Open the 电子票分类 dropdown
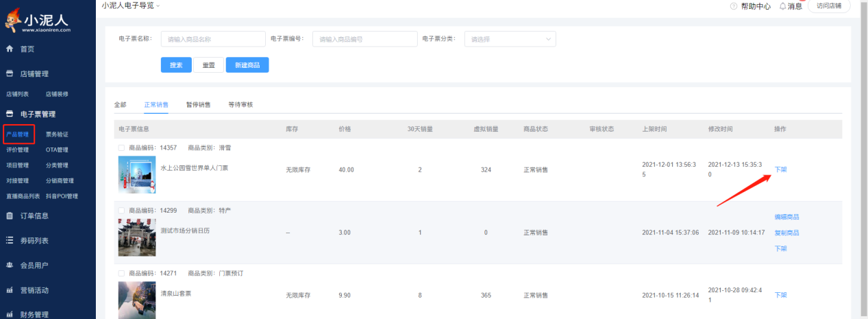This screenshot has height=319, width=868. click(510, 39)
